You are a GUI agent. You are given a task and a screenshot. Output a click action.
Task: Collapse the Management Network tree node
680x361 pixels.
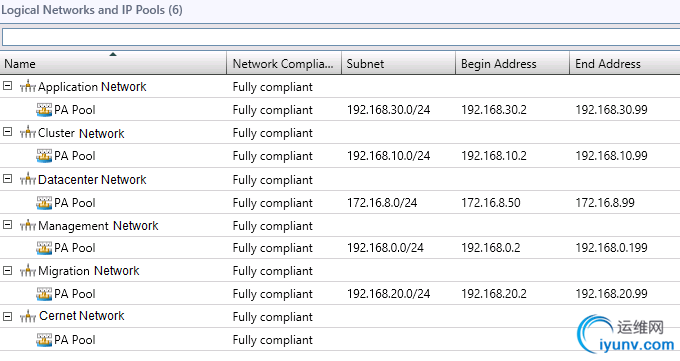pos(7,224)
